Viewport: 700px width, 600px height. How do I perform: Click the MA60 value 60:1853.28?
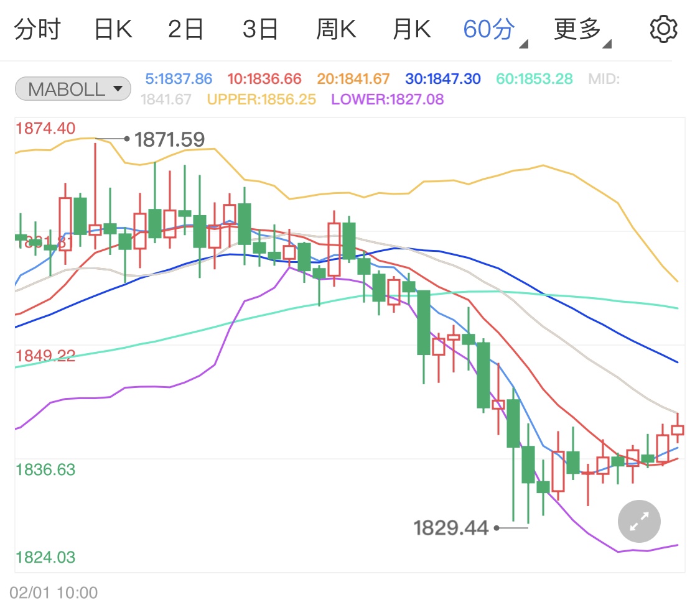pyautogui.click(x=534, y=79)
